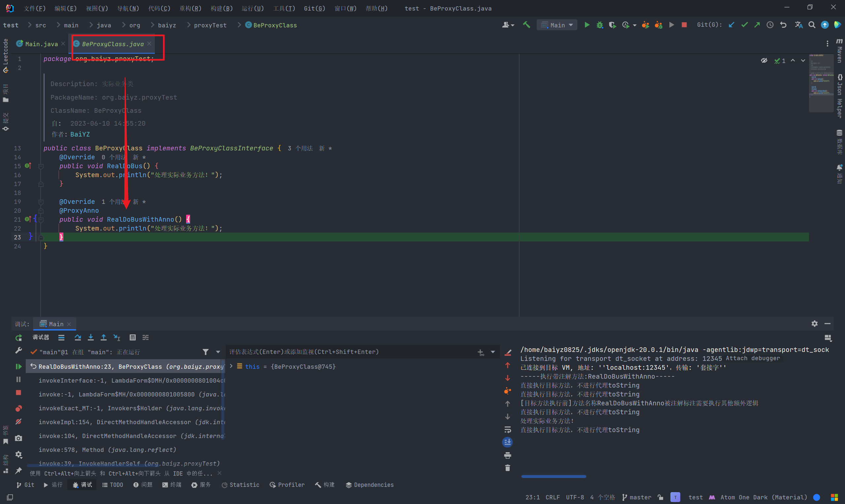Pause program in debug panel
845x504 pixels.
19,379
